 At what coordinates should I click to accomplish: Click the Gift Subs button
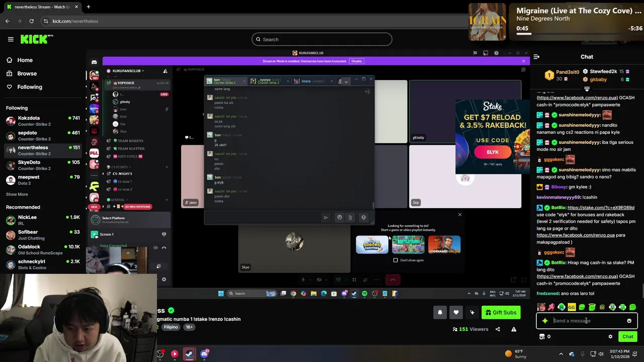coord(501,312)
